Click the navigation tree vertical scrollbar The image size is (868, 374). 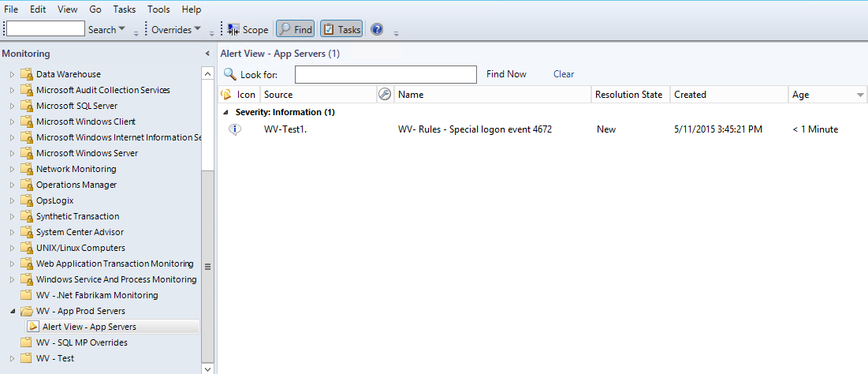click(x=208, y=266)
